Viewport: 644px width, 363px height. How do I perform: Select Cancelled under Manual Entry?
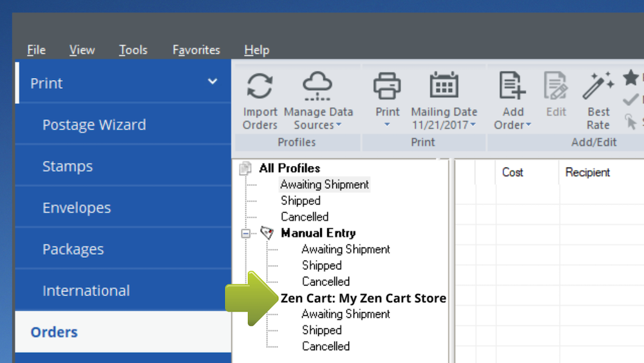click(x=326, y=282)
